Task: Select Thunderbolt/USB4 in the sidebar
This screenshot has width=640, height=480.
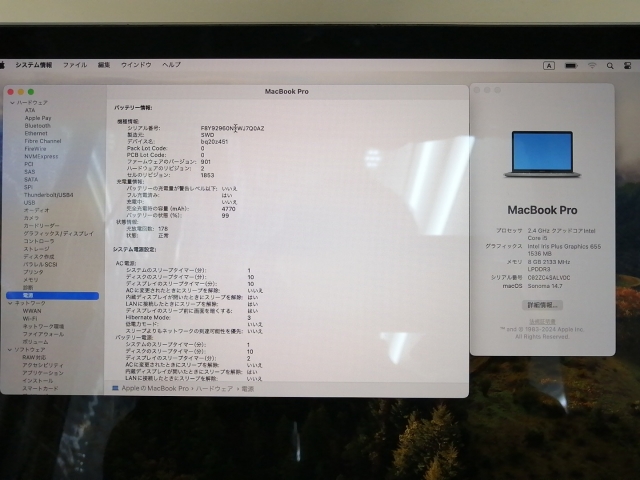Action: pyautogui.click(x=49, y=195)
